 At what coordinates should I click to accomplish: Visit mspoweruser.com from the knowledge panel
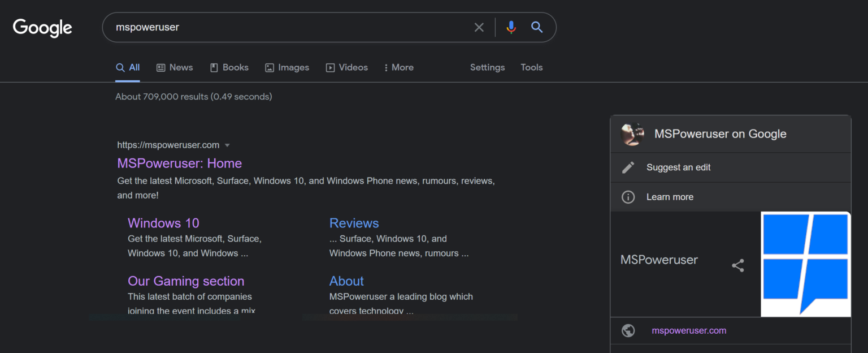[x=689, y=331]
